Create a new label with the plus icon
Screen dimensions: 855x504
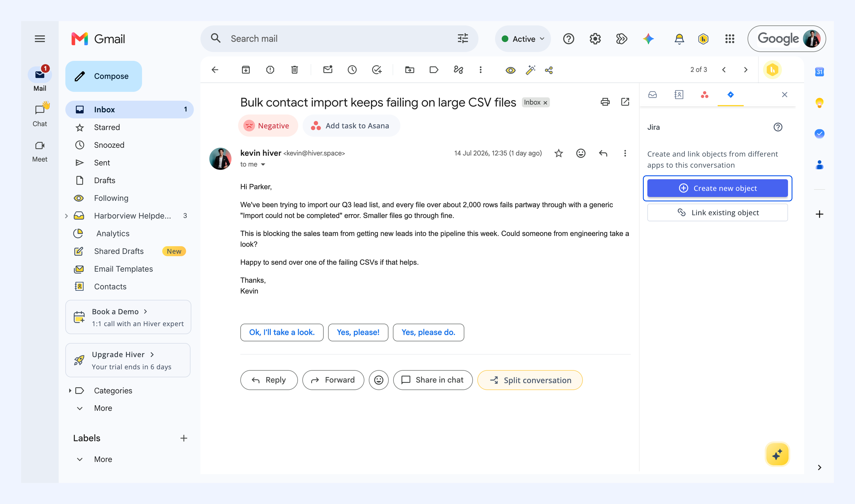[x=184, y=438]
